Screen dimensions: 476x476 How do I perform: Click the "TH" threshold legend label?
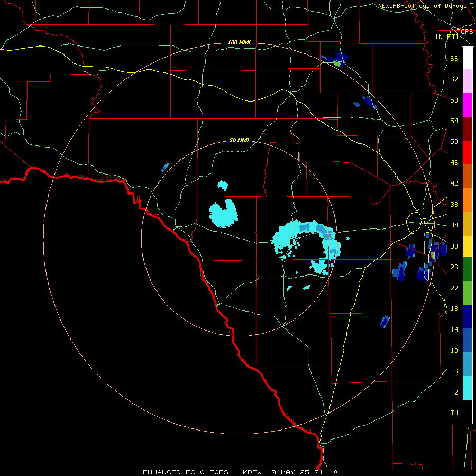pos(454,413)
